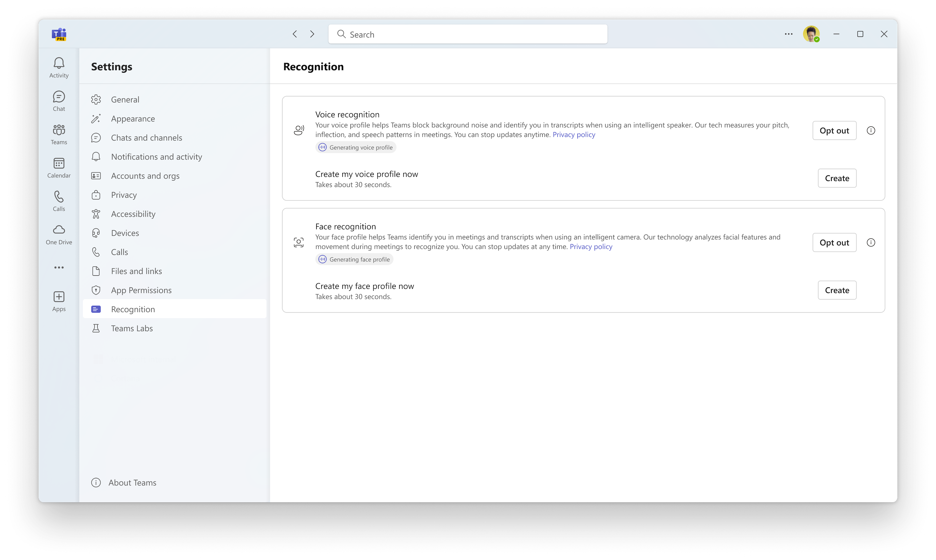
Task: Open the Teams panel
Action: click(59, 134)
